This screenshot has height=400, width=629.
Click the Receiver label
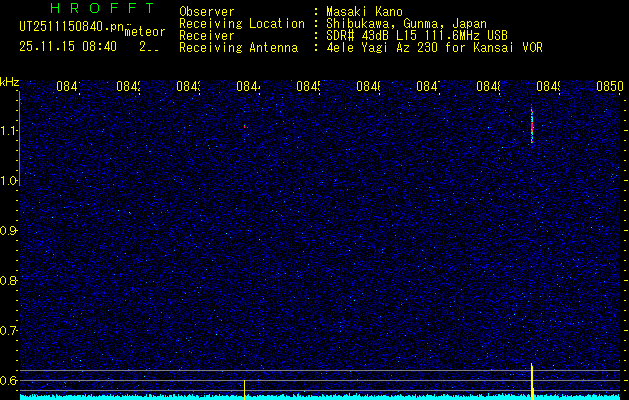pyautogui.click(x=207, y=35)
